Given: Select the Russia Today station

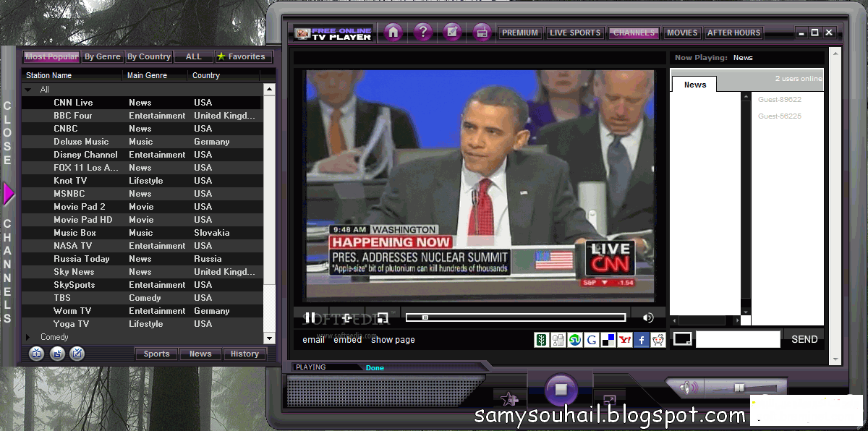Looking at the screenshot, I should [142, 259].
